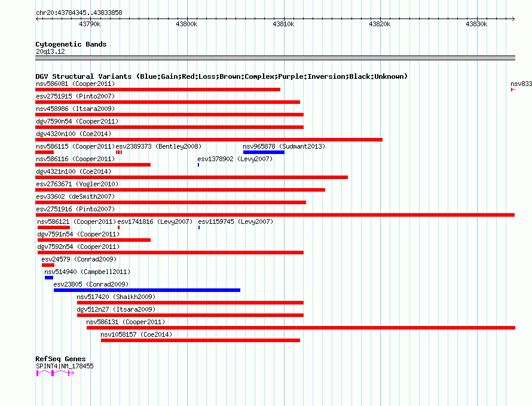The width and height of the screenshot is (532, 406).
Task: Click the nsv586081 (Cooper2011) red variant bar
Action: [x=158, y=90]
